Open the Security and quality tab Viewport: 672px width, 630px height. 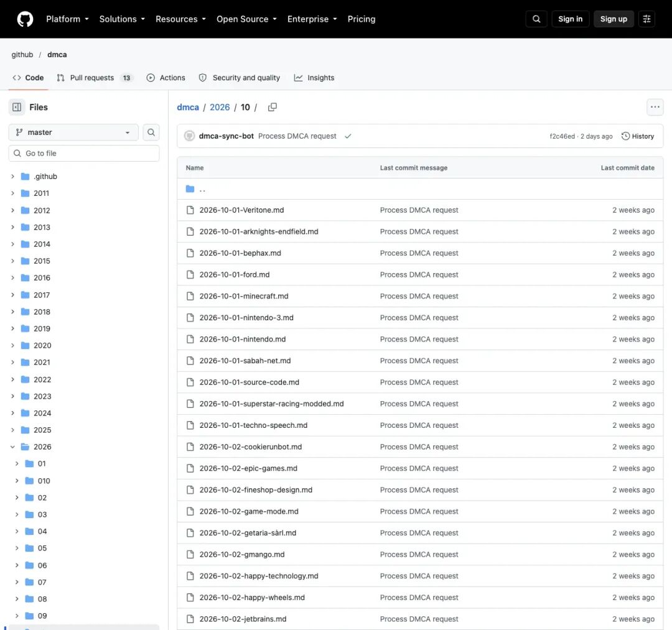(239, 78)
